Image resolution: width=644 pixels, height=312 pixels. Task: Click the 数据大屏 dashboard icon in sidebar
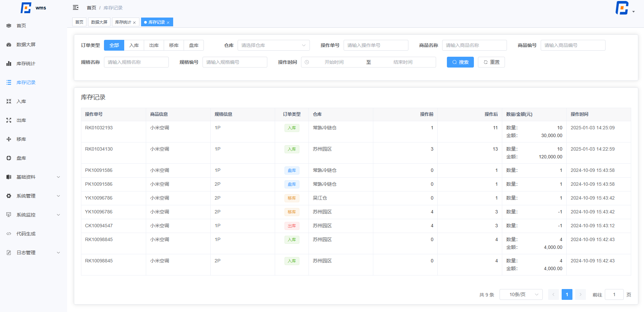[x=9, y=45]
